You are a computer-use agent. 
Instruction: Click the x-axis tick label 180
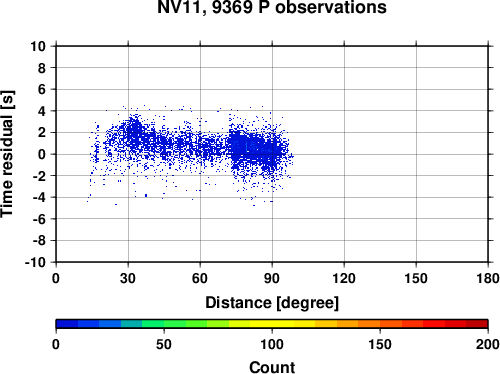[x=488, y=278]
